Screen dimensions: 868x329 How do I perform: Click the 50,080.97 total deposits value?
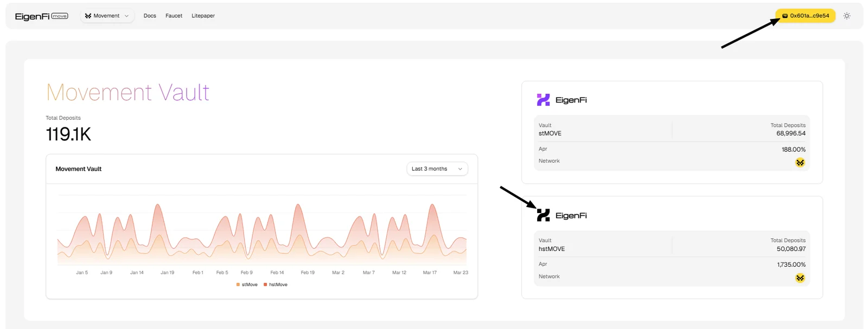[x=791, y=249]
